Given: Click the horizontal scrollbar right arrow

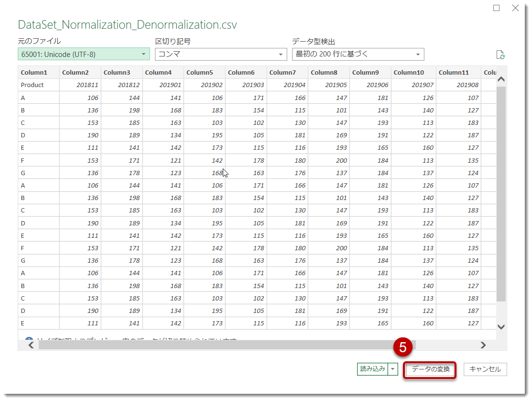Looking at the screenshot, I should (483, 345).
